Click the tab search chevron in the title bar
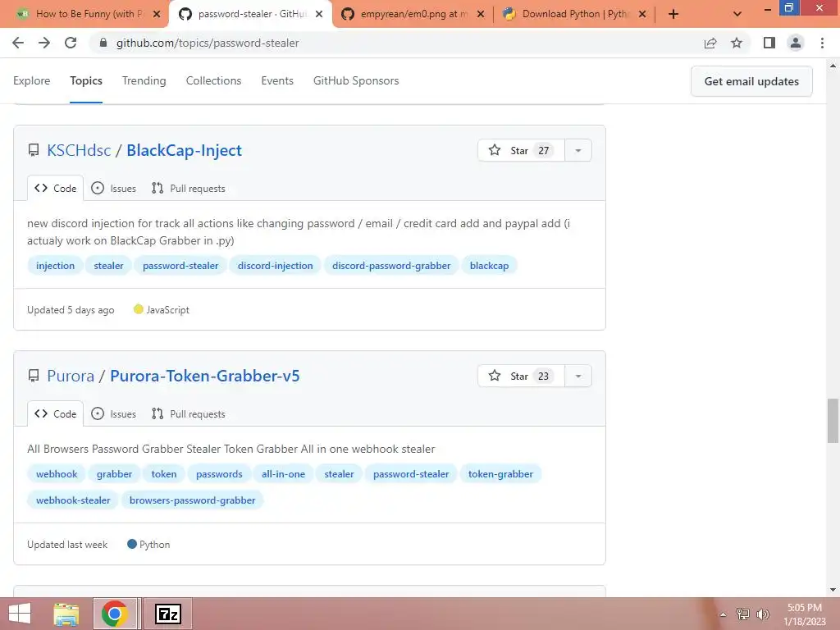The image size is (840, 630). tap(737, 14)
